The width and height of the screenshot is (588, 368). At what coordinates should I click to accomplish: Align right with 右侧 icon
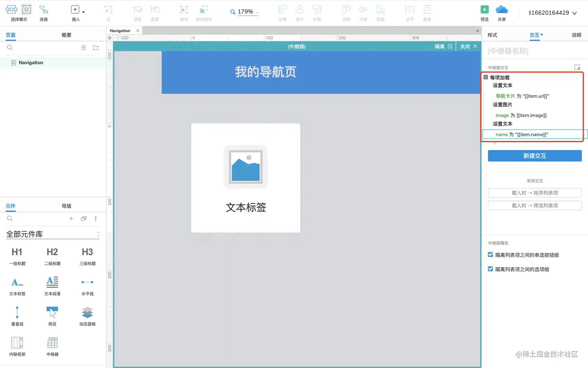click(317, 9)
